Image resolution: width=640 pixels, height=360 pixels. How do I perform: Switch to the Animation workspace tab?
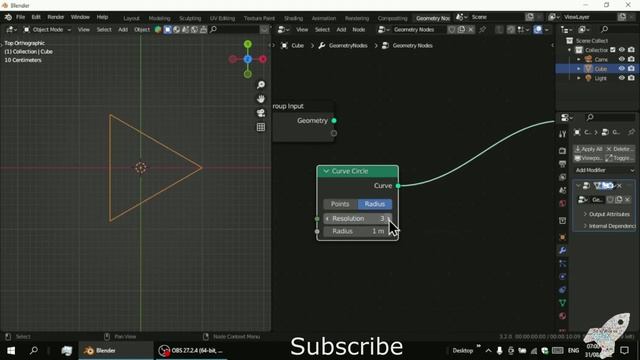(324, 18)
